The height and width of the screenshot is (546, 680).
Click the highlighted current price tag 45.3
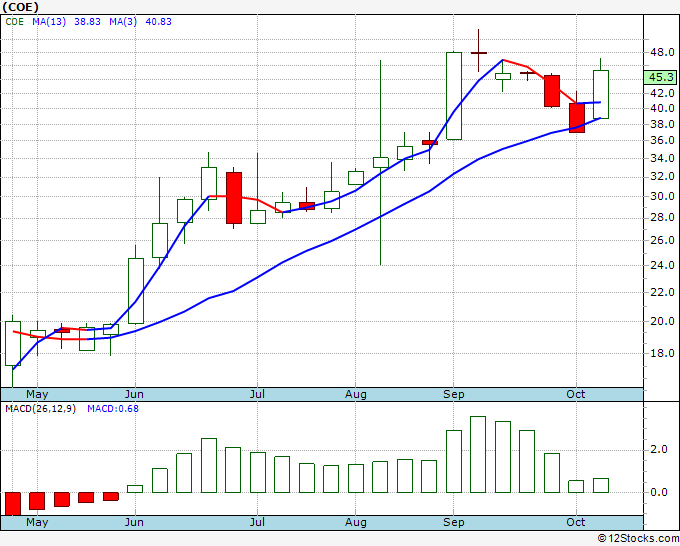[660, 78]
